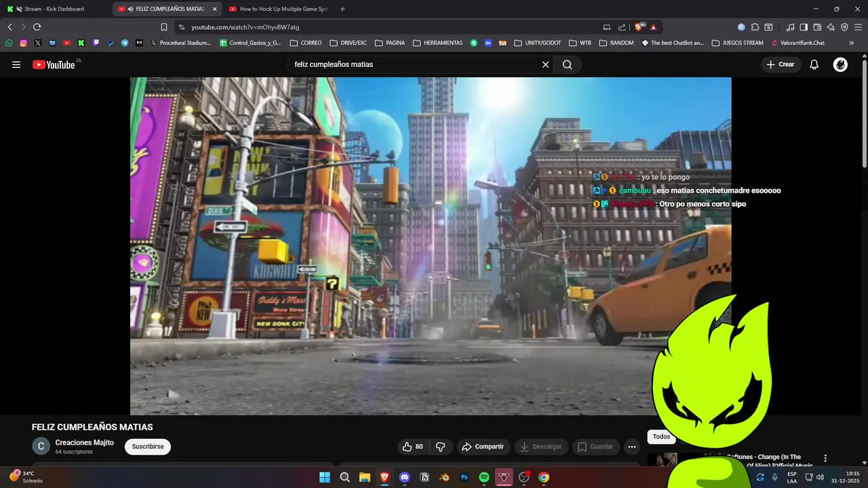
Task: Share this page via the address bar share icon
Action: [622, 27]
